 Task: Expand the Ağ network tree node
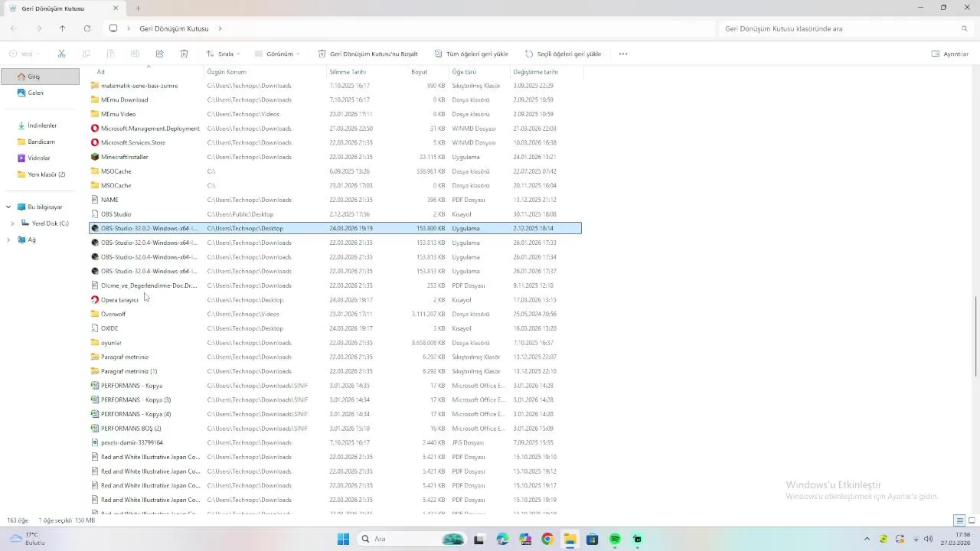click(8, 240)
